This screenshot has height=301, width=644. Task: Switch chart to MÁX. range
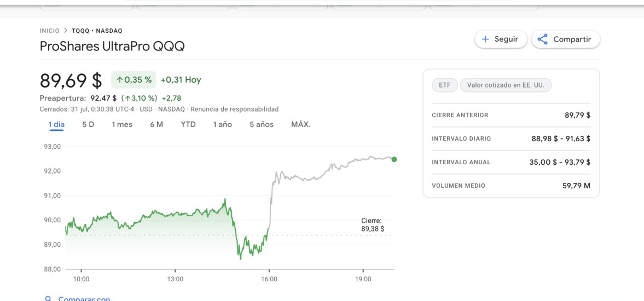click(301, 124)
